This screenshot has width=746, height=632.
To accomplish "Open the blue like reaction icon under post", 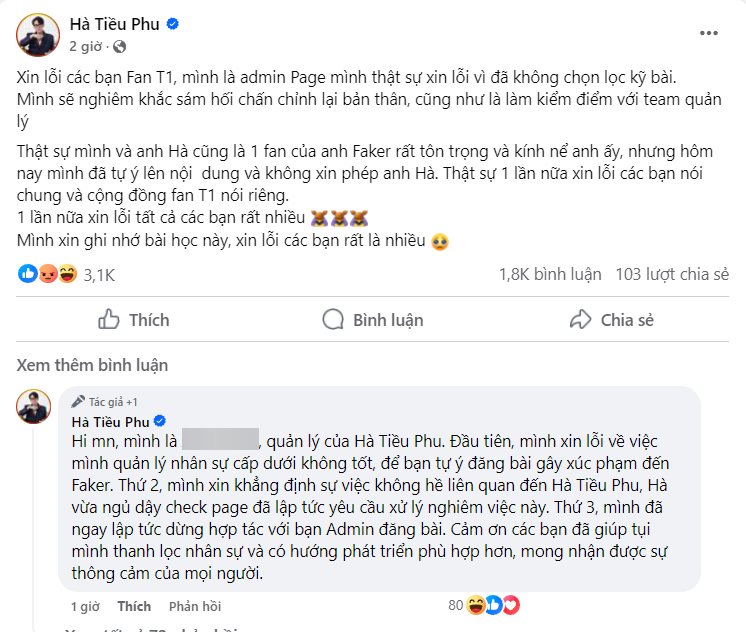I will (28, 274).
